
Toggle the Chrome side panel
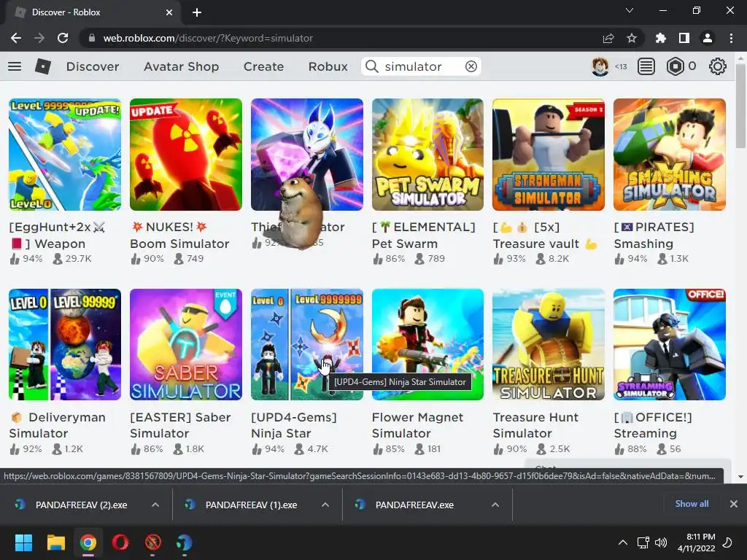[684, 38]
